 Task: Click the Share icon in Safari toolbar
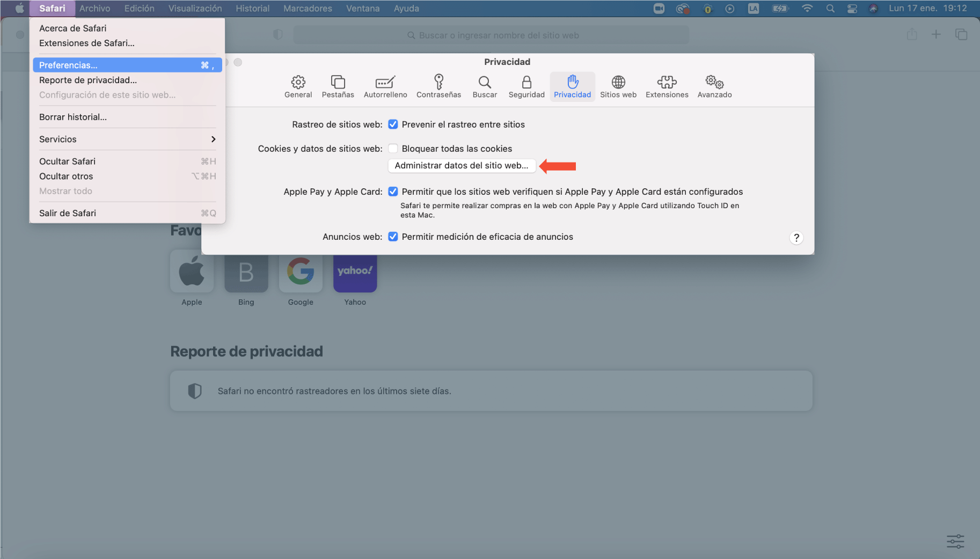click(x=912, y=35)
